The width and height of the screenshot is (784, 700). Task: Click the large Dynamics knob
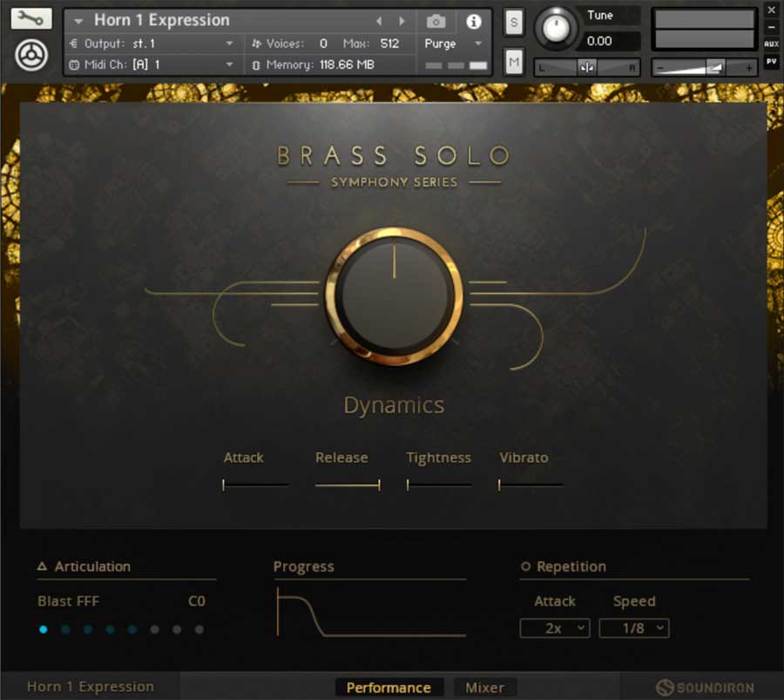click(394, 296)
